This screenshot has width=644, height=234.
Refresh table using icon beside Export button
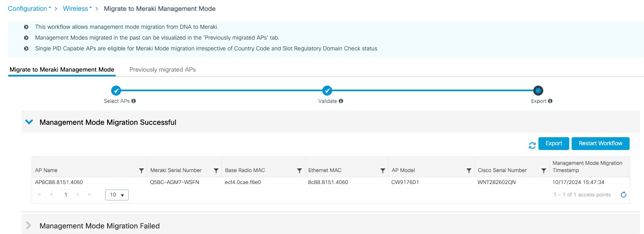point(532,146)
